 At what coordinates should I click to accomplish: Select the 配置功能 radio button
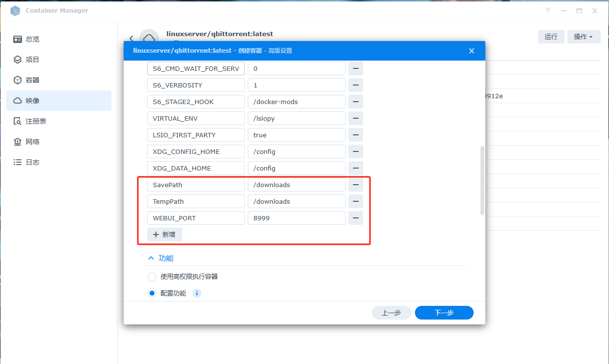(x=152, y=293)
